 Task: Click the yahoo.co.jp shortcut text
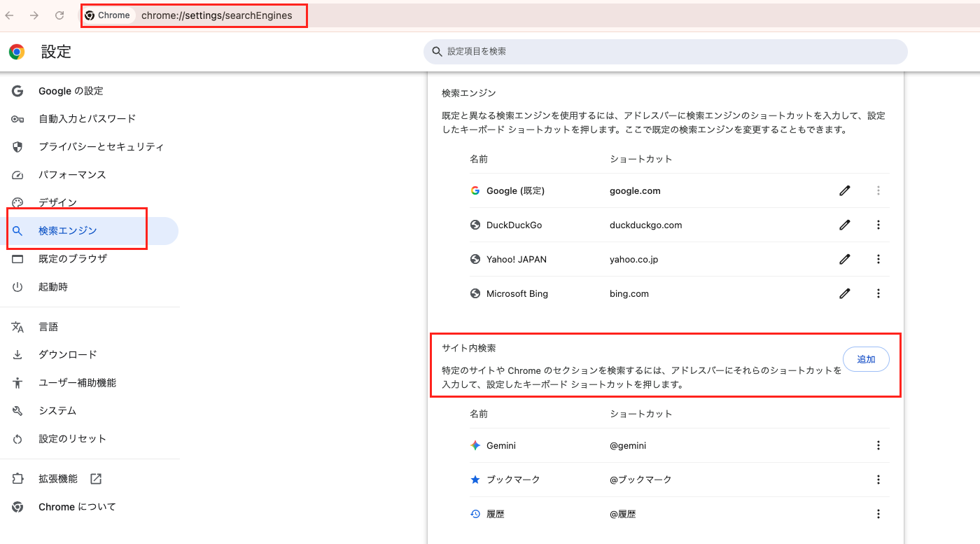coord(633,259)
